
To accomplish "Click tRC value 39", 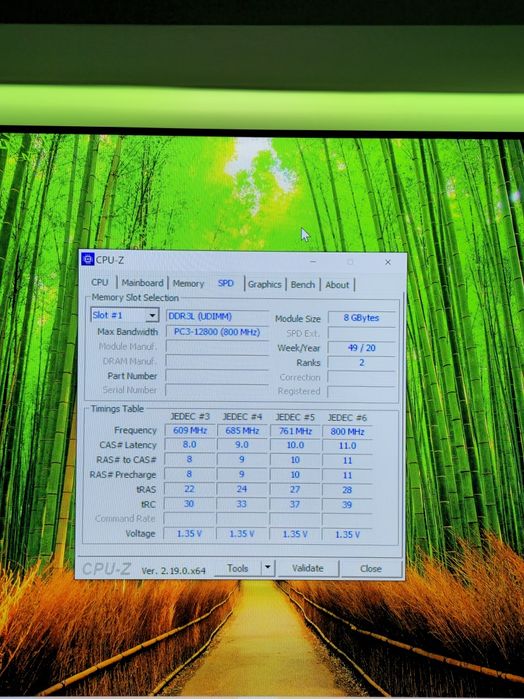I will (347, 505).
